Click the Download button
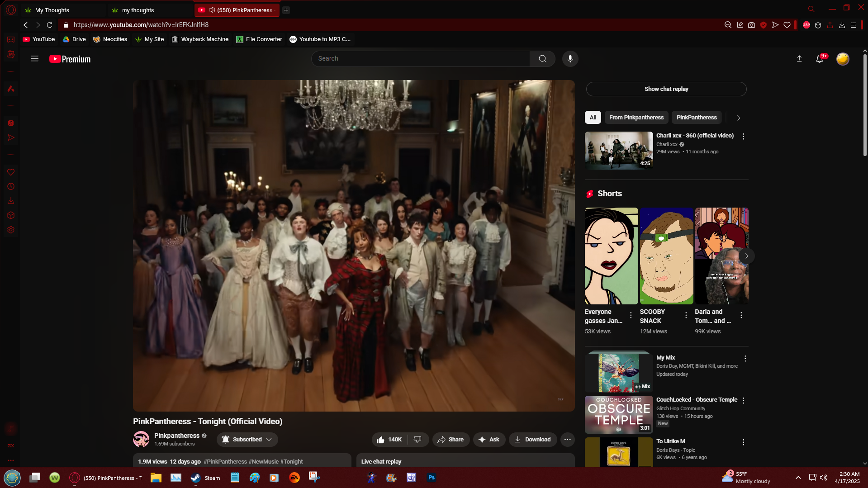This screenshot has height=488, width=868. 532,439
